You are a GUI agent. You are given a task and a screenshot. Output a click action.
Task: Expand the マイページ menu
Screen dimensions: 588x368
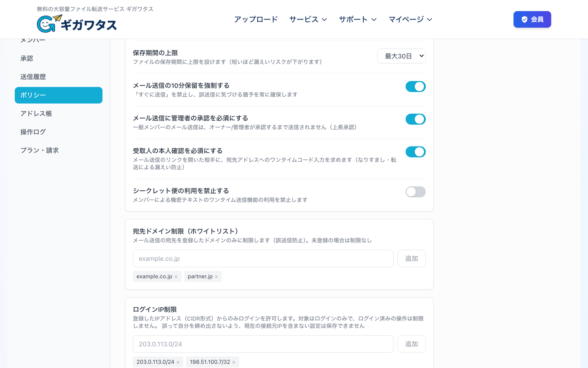(410, 19)
